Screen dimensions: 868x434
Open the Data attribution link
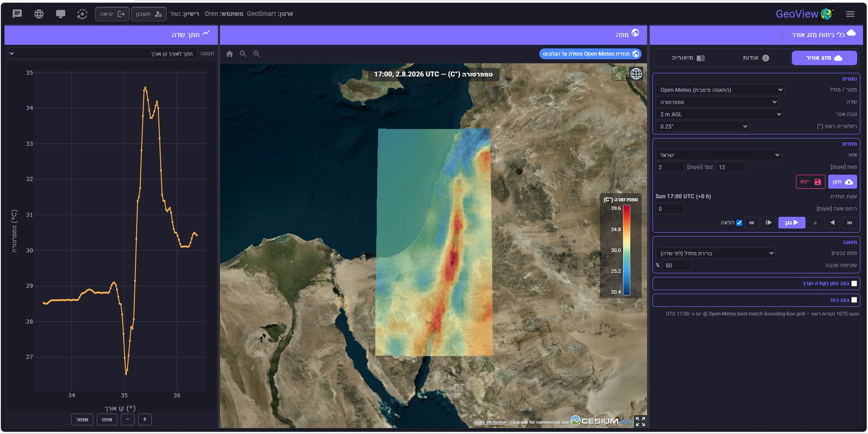tap(490, 422)
